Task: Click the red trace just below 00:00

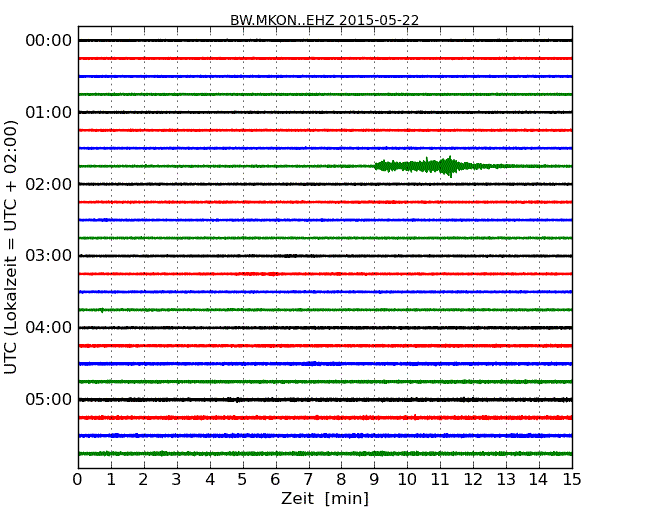Action: [325, 58]
